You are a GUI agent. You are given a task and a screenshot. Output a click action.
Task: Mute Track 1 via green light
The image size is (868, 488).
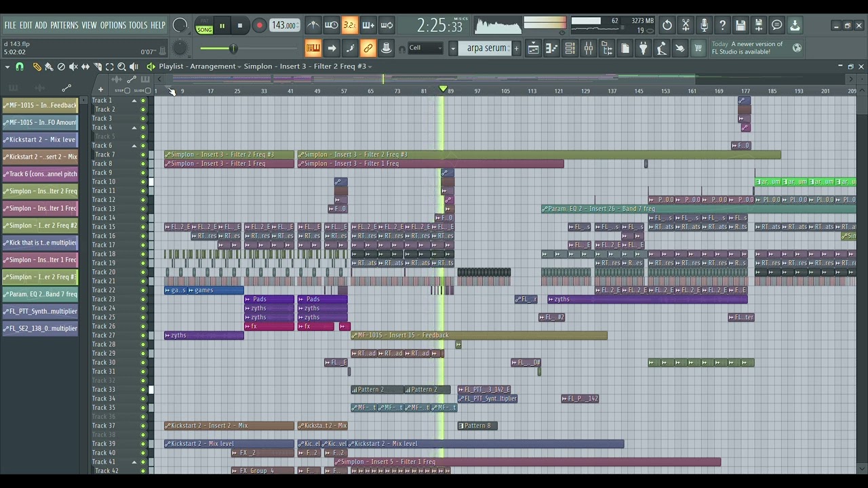[143, 100]
